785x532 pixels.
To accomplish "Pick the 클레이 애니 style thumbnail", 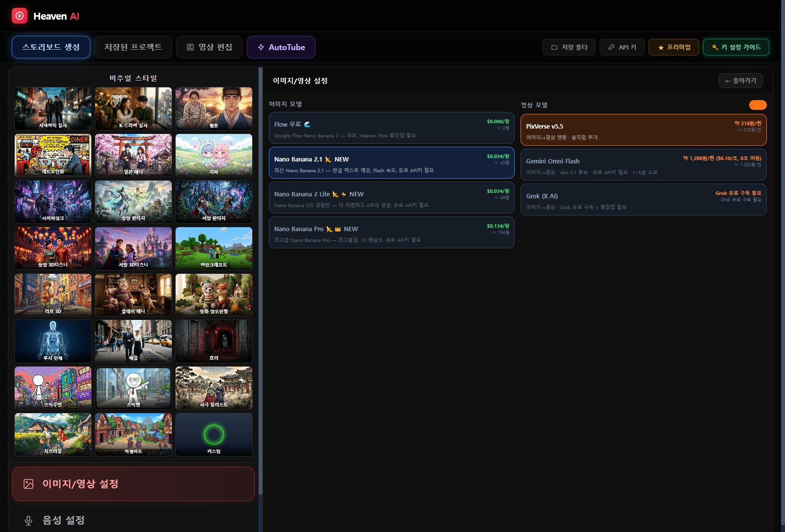I will click(x=133, y=295).
